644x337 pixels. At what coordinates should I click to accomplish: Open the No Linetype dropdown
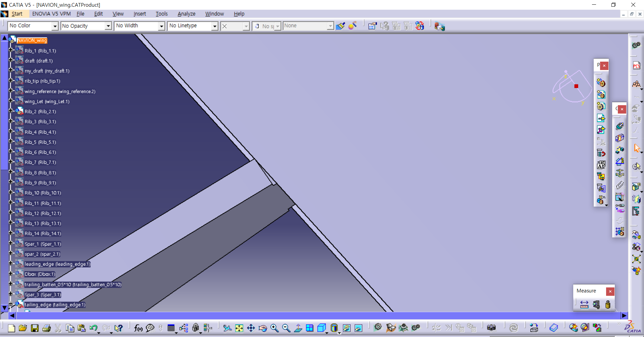[x=215, y=26]
